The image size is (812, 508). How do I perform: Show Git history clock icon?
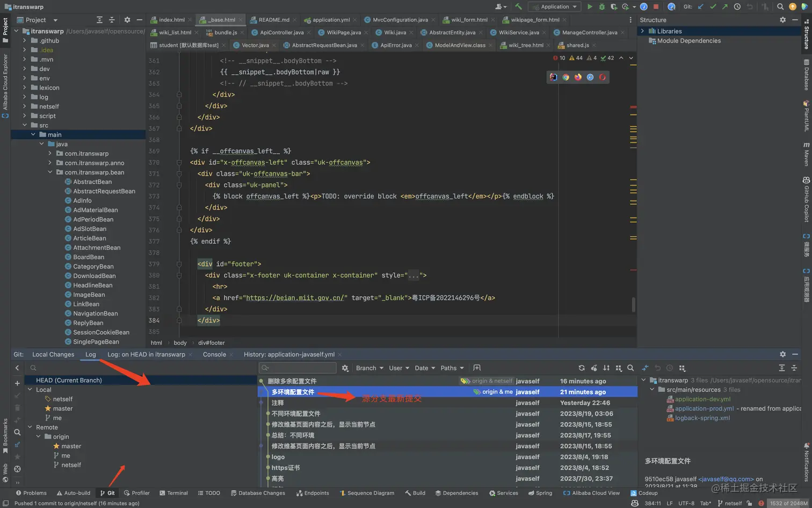[x=737, y=6]
